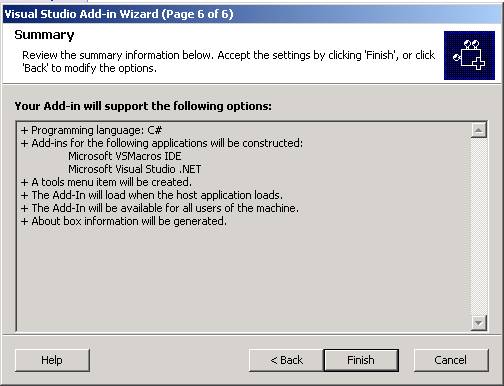Click the scroll down arrow of summary list
Viewport: 504px width, 386px height.
pyautogui.click(x=478, y=323)
